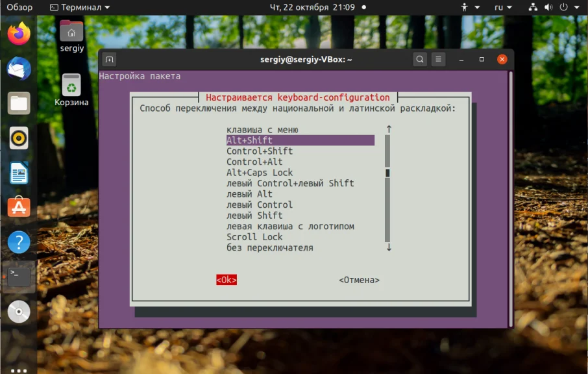Select the "левый Shift" option
Image resolution: width=588 pixels, height=374 pixels.
coord(254,216)
